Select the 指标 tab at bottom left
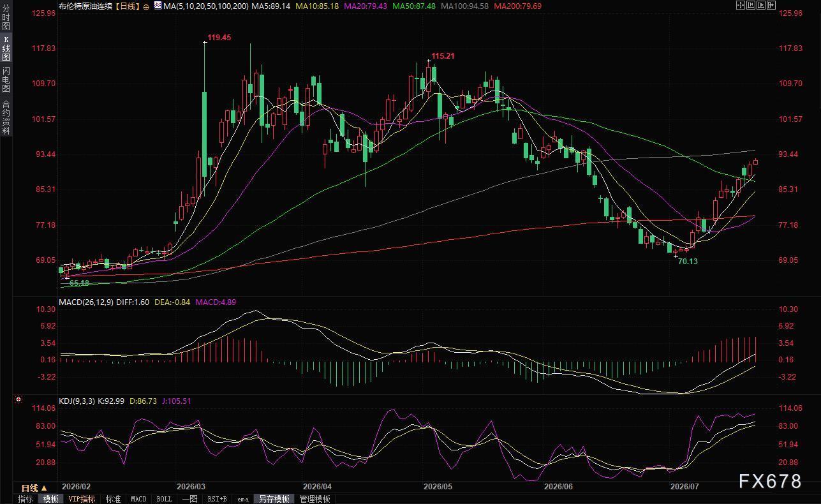This screenshot has width=821, height=504. click(x=26, y=499)
